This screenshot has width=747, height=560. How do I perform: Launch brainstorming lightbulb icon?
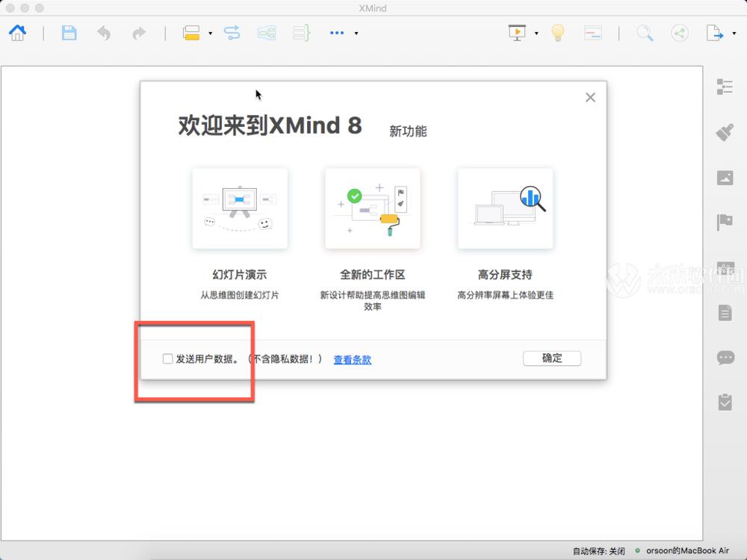(x=558, y=33)
